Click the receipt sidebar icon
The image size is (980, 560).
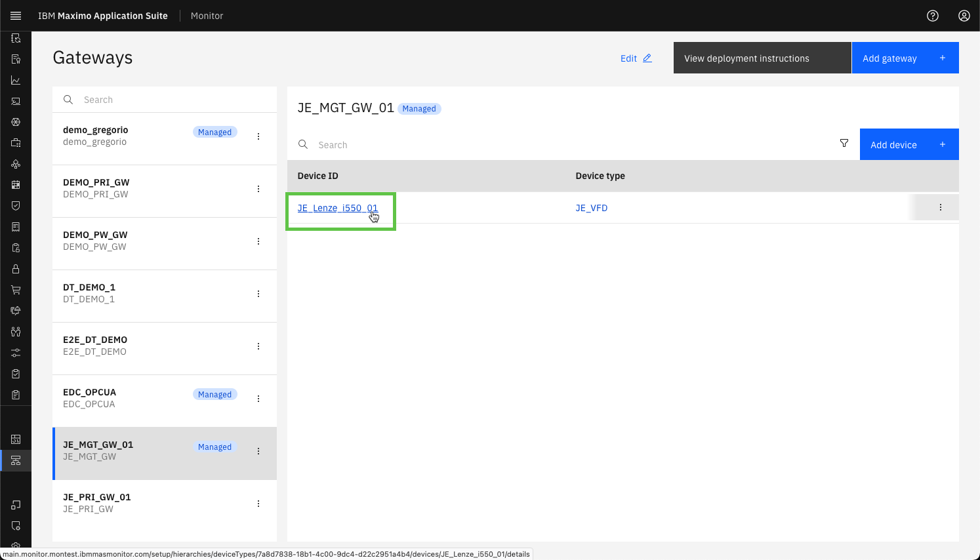pos(16,227)
